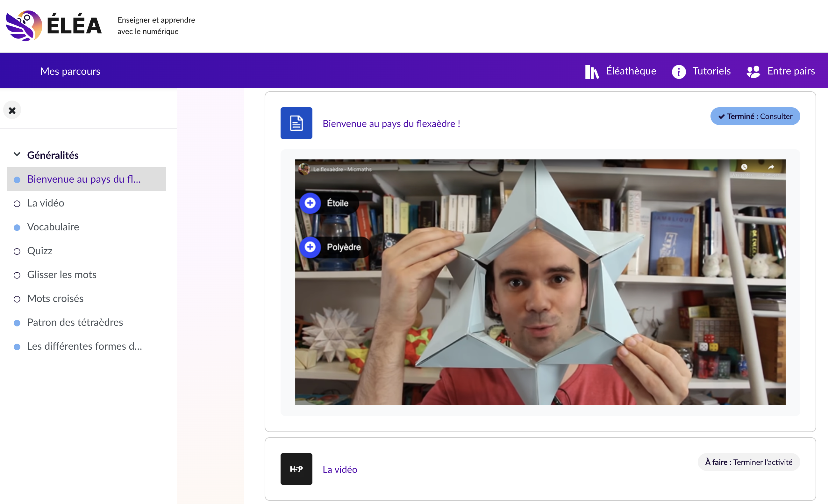The image size is (828, 504).
Task: Click the watch later clock icon
Action: click(744, 167)
